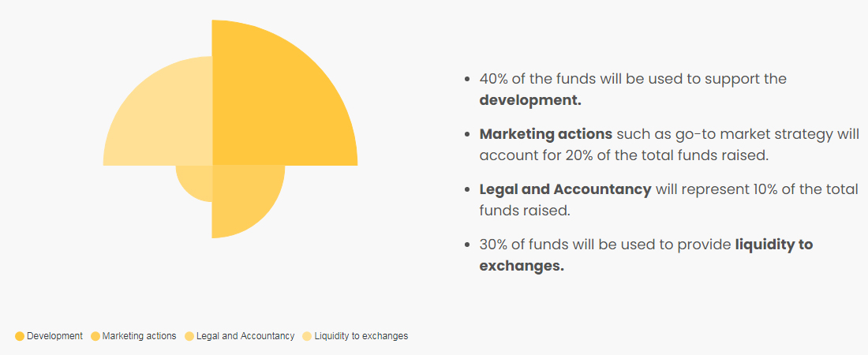The image size is (868, 355).
Task: Click the Development legend color dot
Action: click(x=20, y=336)
